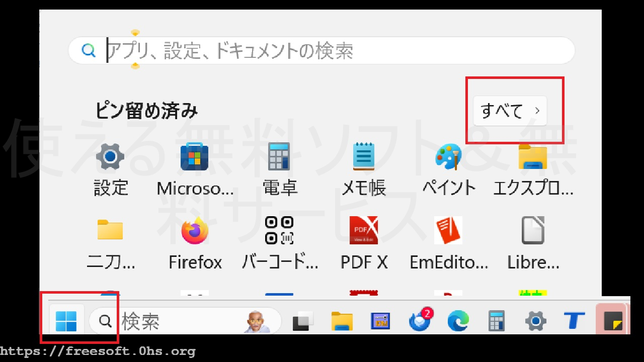Image resolution: width=644 pixels, height=362 pixels.
Task: Click the Start menu search field
Action: coord(322,50)
